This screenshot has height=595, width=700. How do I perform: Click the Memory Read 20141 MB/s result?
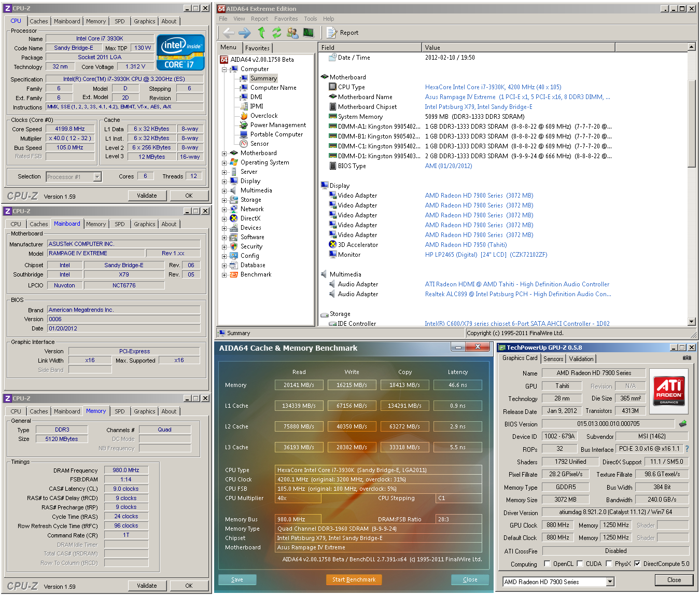[299, 385]
